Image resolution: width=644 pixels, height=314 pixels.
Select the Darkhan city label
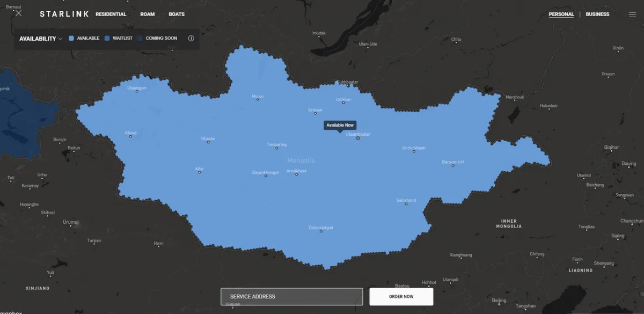pos(343,99)
